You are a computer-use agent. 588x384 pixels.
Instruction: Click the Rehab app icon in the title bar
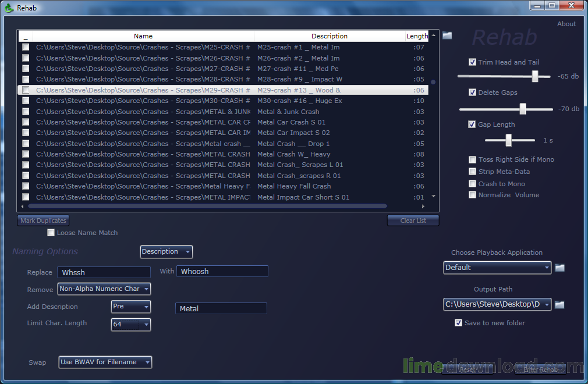point(9,8)
